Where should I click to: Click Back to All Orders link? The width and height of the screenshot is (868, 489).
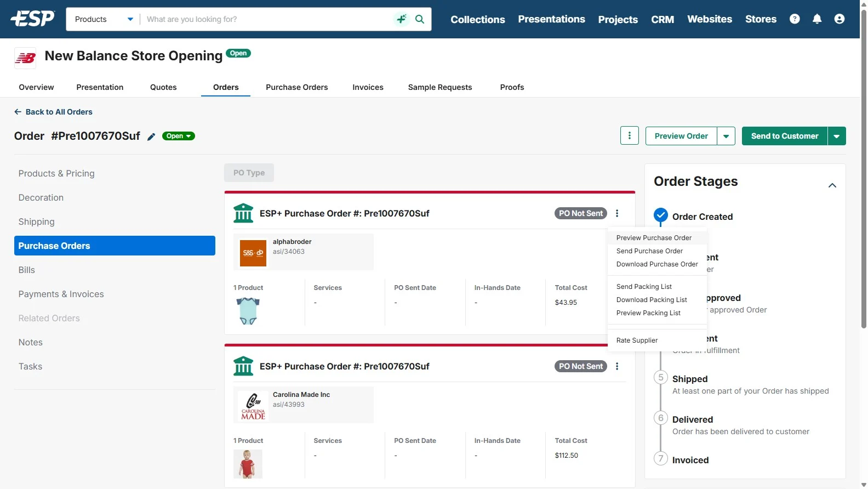pyautogui.click(x=59, y=112)
